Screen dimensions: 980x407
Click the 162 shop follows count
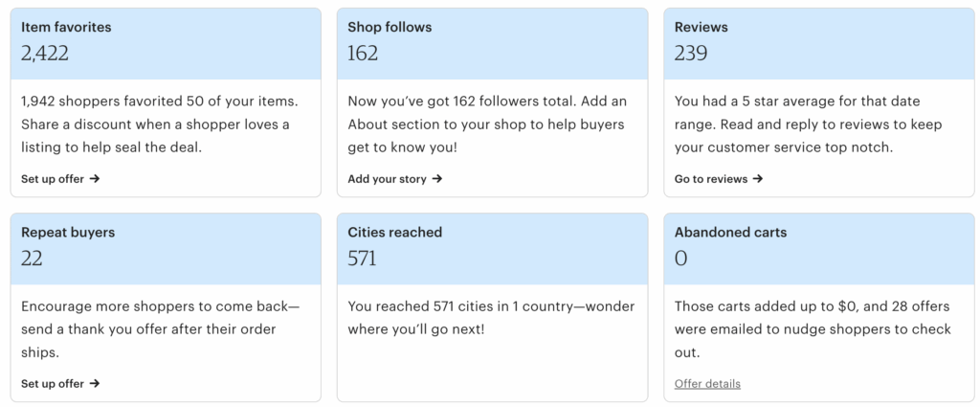364,54
